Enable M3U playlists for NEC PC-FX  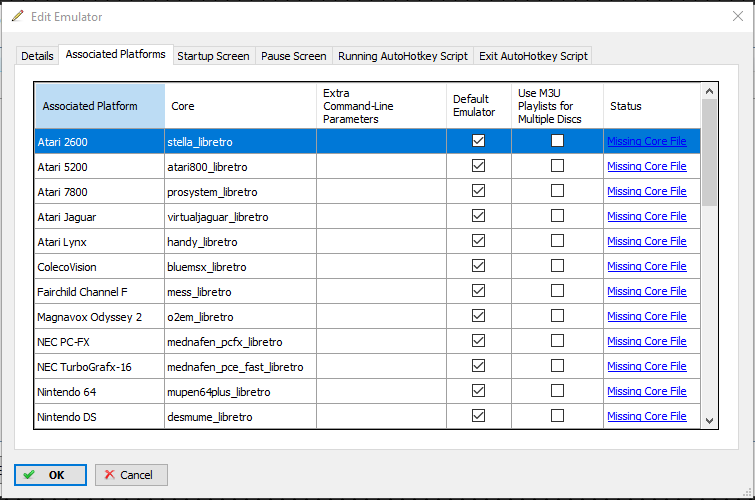(557, 341)
